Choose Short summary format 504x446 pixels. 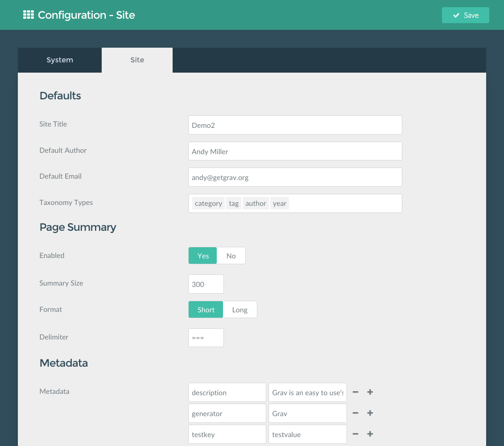(x=206, y=310)
